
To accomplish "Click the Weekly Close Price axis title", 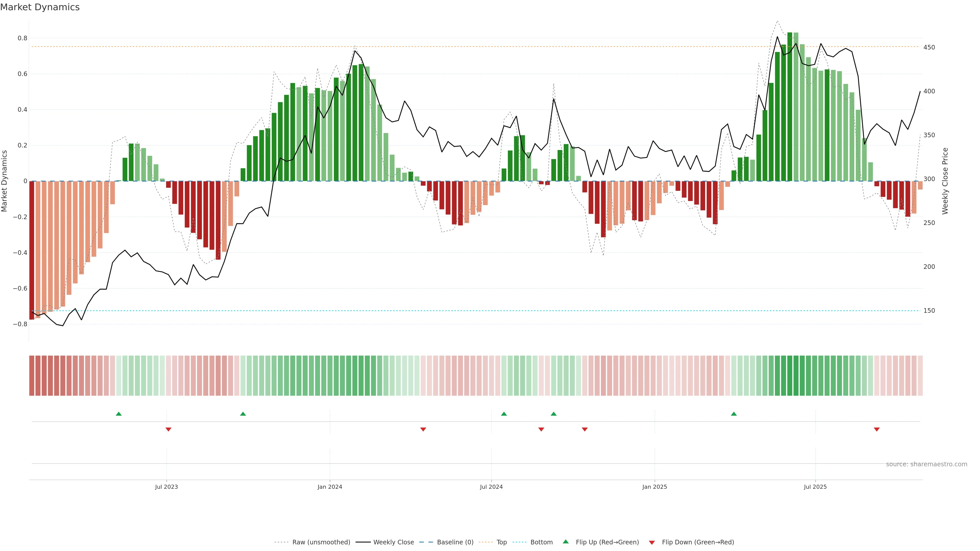I will [945, 181].
